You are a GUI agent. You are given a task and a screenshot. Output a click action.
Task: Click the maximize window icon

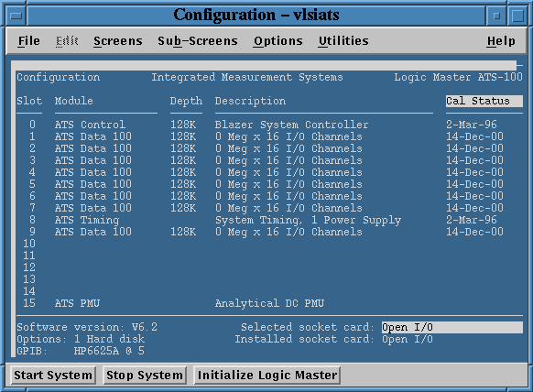517,16
